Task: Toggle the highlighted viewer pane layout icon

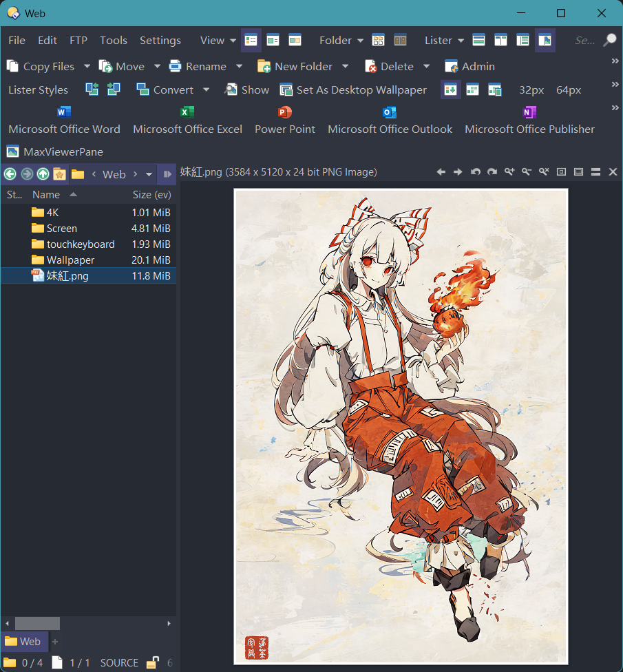Action: pyautogui.click(x=545, y=41)
